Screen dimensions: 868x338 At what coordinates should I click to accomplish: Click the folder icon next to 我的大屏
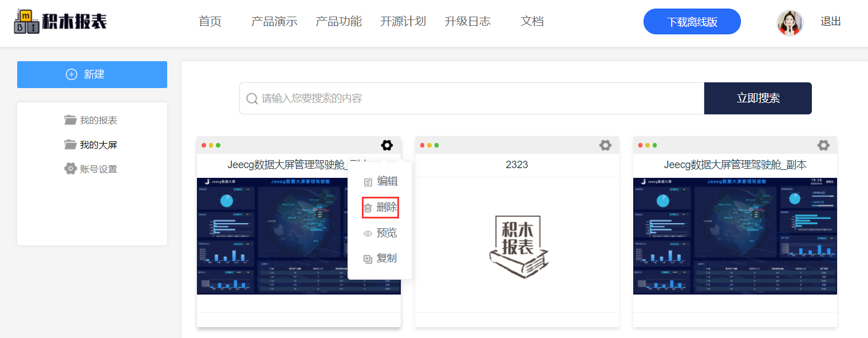pyautogui.click(x=70, y=144)
